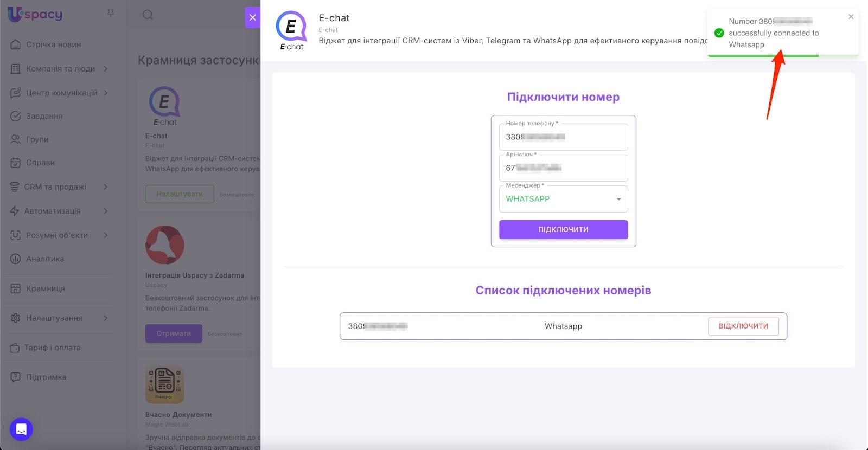Image resolution: width=868 pixels, height=450 pixels.
Task: Click the green success check icon
Action: (x=719, y=33)
